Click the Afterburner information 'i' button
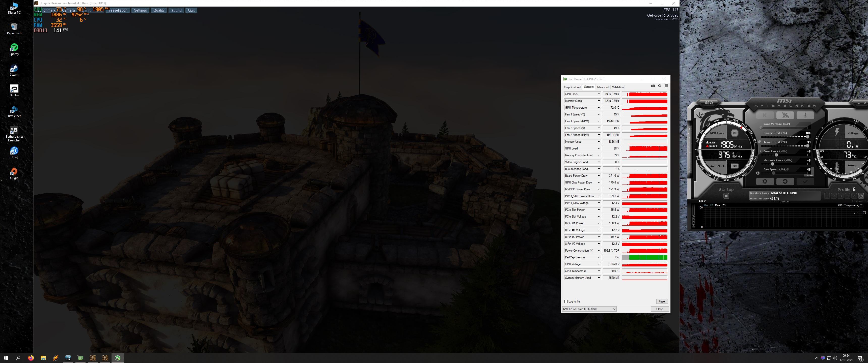Image resolution: width=868 pixels, height=363 pixels. click(805, 115)
